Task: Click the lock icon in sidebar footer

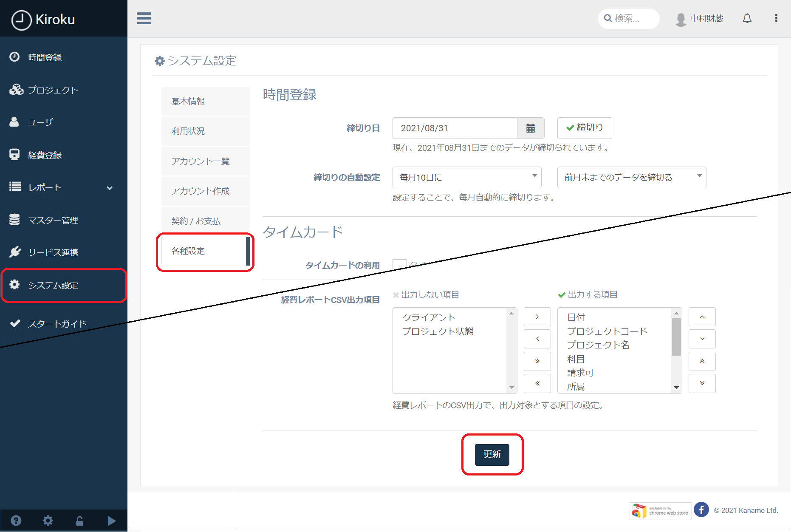Action: click(x=79, y=521)
